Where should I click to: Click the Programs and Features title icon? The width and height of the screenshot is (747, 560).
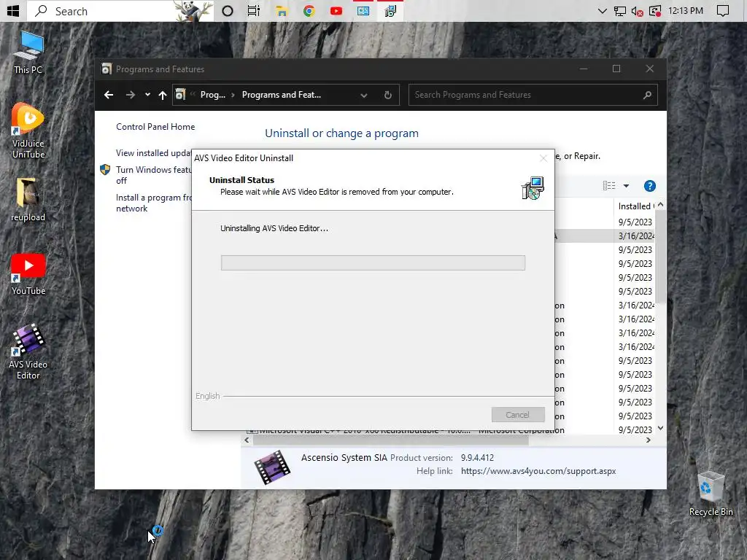tap(107, 69)
